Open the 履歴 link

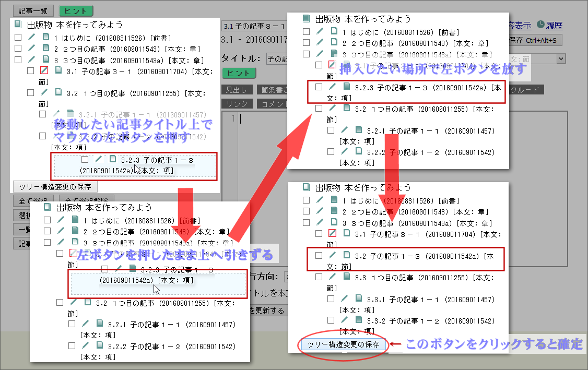point(554,26)
